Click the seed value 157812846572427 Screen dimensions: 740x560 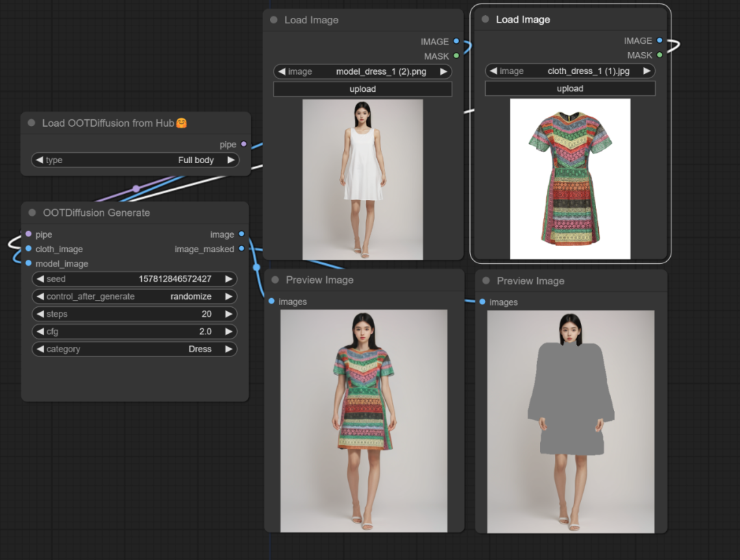tap(175, 278)
